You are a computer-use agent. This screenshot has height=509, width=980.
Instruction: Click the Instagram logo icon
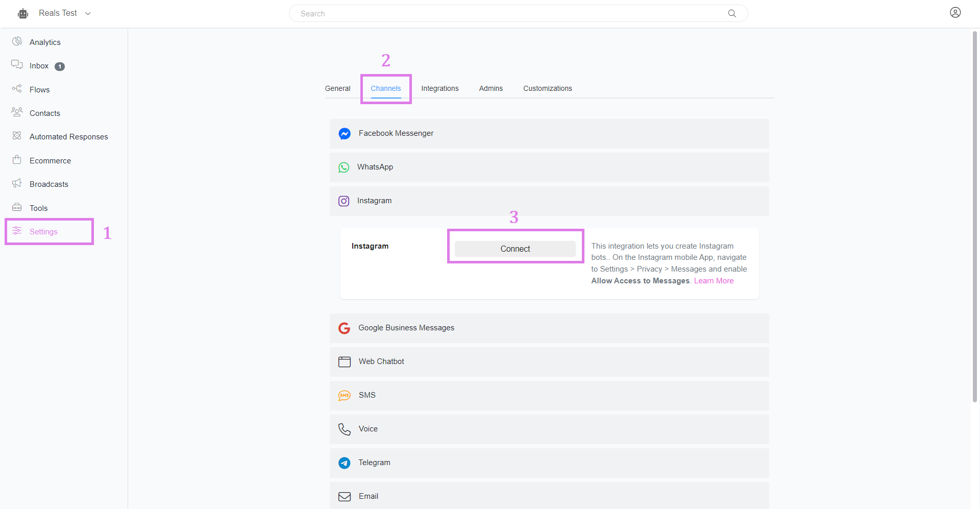click(344, 201)
